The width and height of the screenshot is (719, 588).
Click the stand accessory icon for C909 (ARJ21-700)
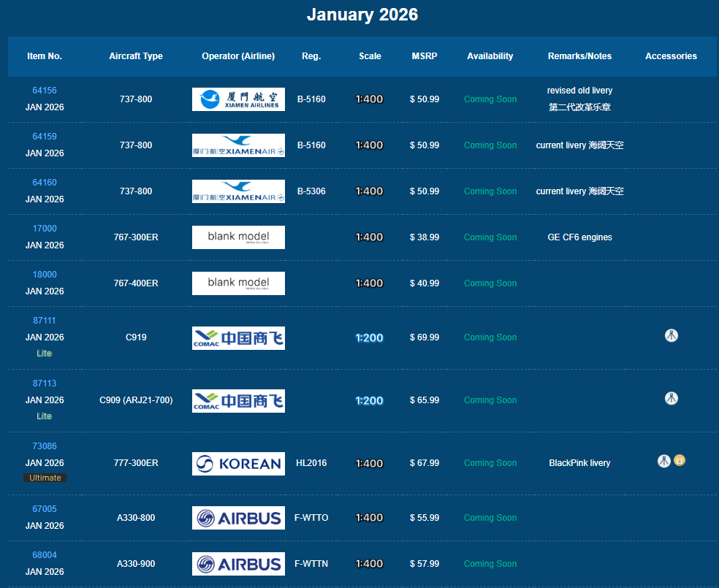pyautogui.click(x=672, y=398)
